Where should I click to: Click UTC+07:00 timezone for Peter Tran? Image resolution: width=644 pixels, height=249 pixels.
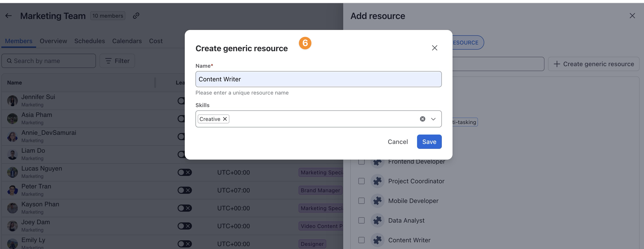[x=233, y=190]
